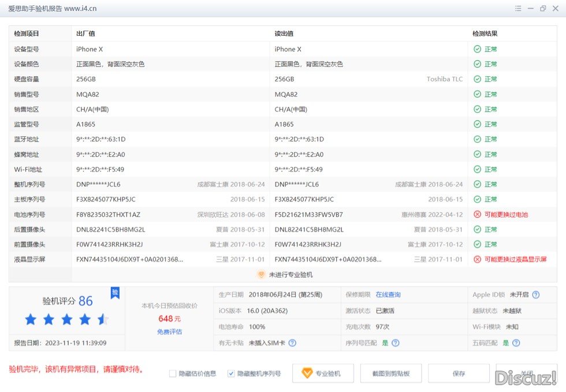Click report date 2023-11-19 11:39:09
The image size is (566, 392).
click(x=76, y=343)
